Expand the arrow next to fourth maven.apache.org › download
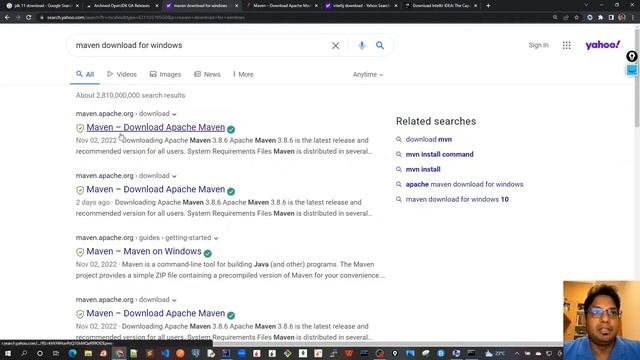The image size is (640, 360). [x=174, y=300]
